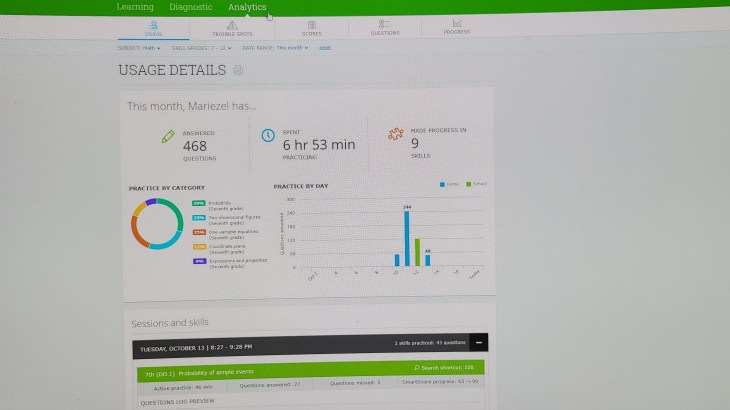The image size is (730, 410).
Task: Open the Scores report icon
Action: coord(312,24)
